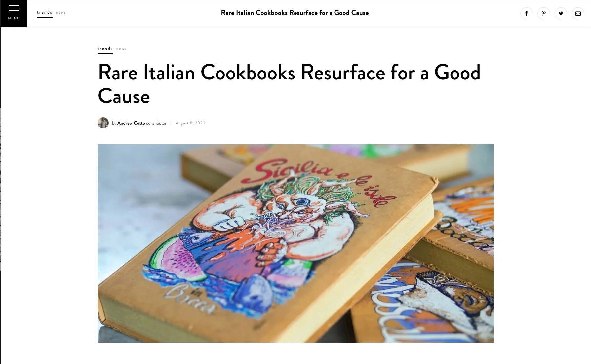Select the trends tab in header
The height and width of the screenshot is (364, 591).
tap(45, 13)
